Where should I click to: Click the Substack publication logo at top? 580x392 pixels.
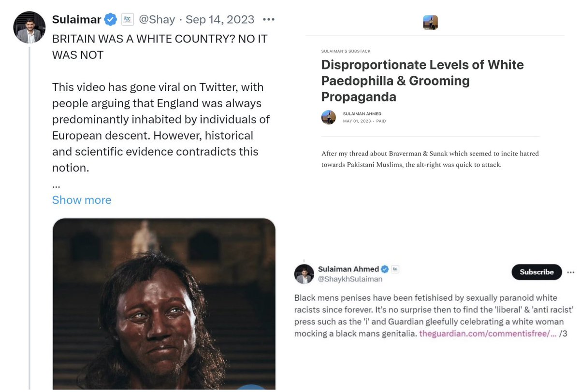[430, 23]
